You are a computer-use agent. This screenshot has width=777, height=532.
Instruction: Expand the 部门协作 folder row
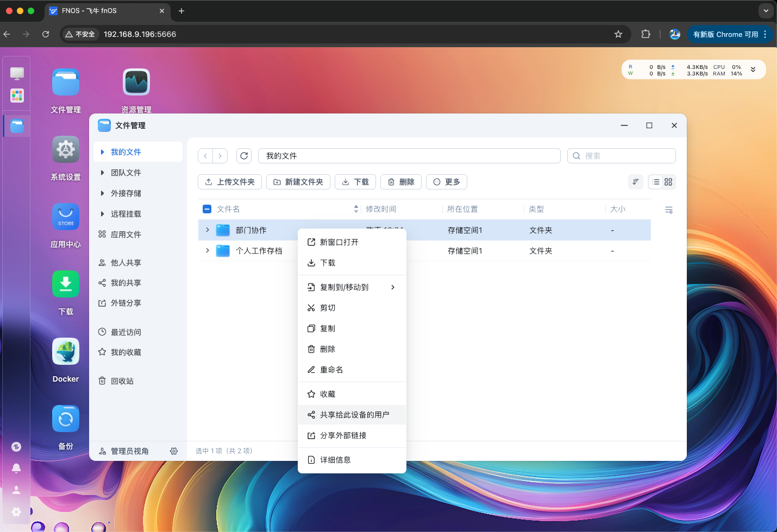[x=208, y=230]
